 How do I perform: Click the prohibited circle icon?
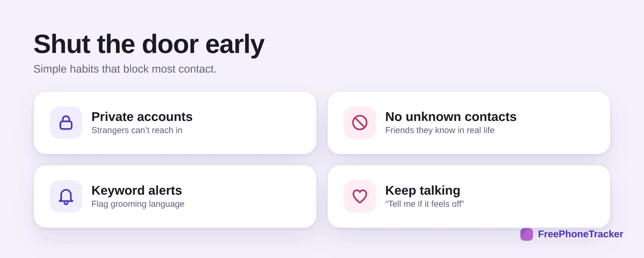coord(360,123)
